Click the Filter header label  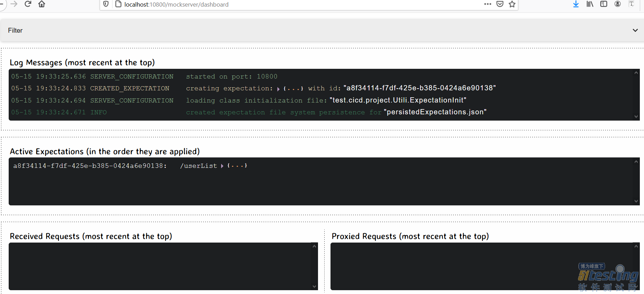click(x=15, y=31)
